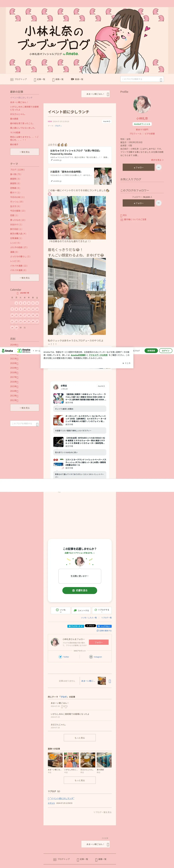Open the ルイボスティー product item

(x=80, y=420)
